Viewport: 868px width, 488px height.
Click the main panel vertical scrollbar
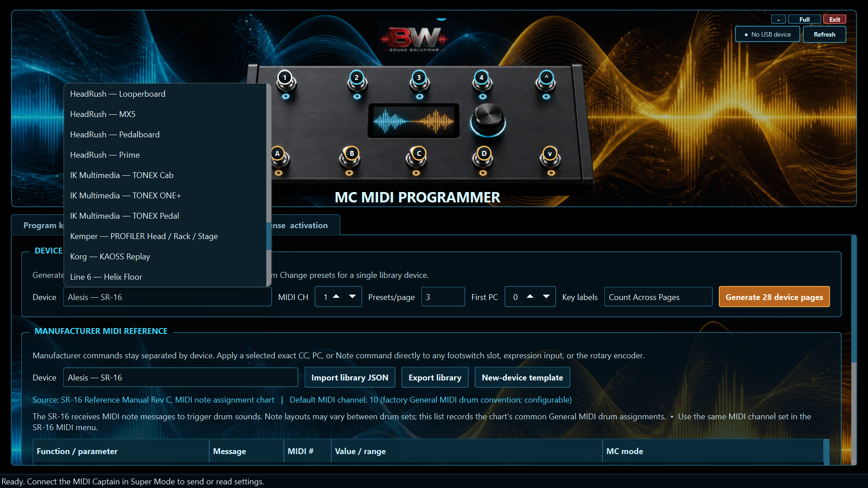854,298
